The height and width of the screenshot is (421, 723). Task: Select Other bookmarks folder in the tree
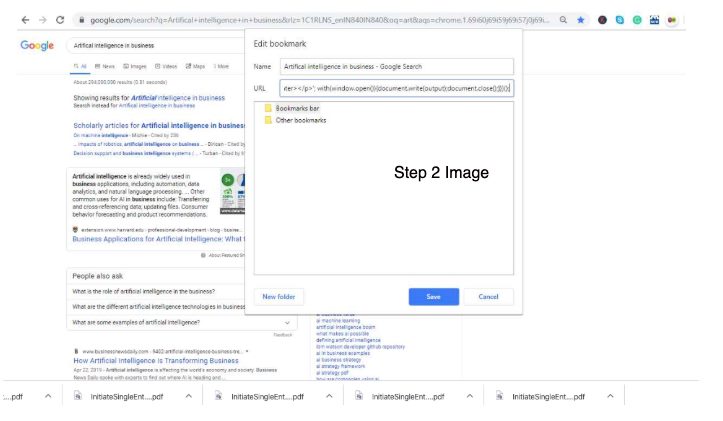click(x=301, y=120)
